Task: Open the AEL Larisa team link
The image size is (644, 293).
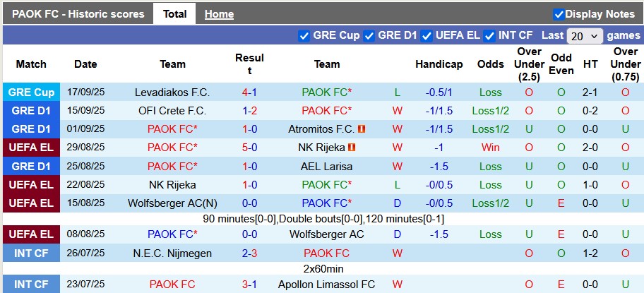Action: coord(326,166)
